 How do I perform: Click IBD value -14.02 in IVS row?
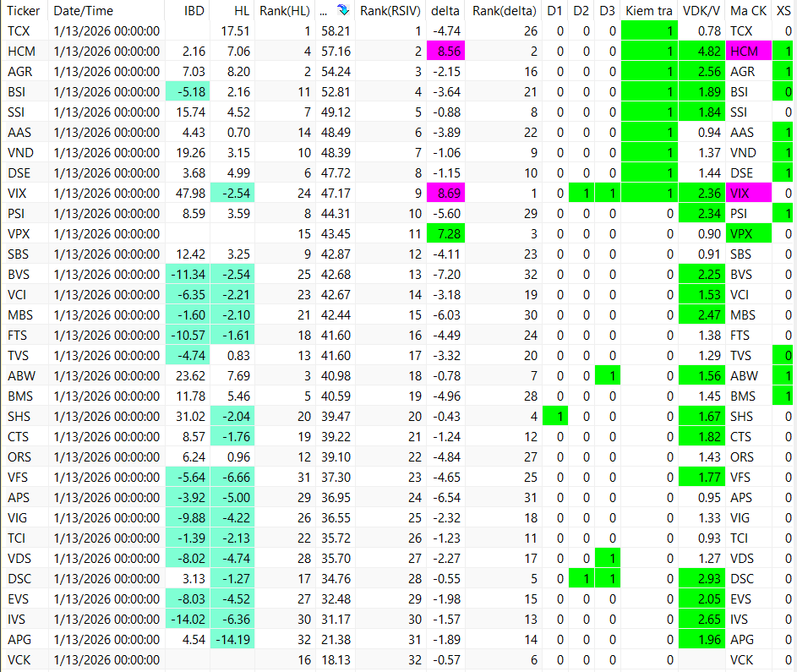pyautogui.click(x=188, y=619)
